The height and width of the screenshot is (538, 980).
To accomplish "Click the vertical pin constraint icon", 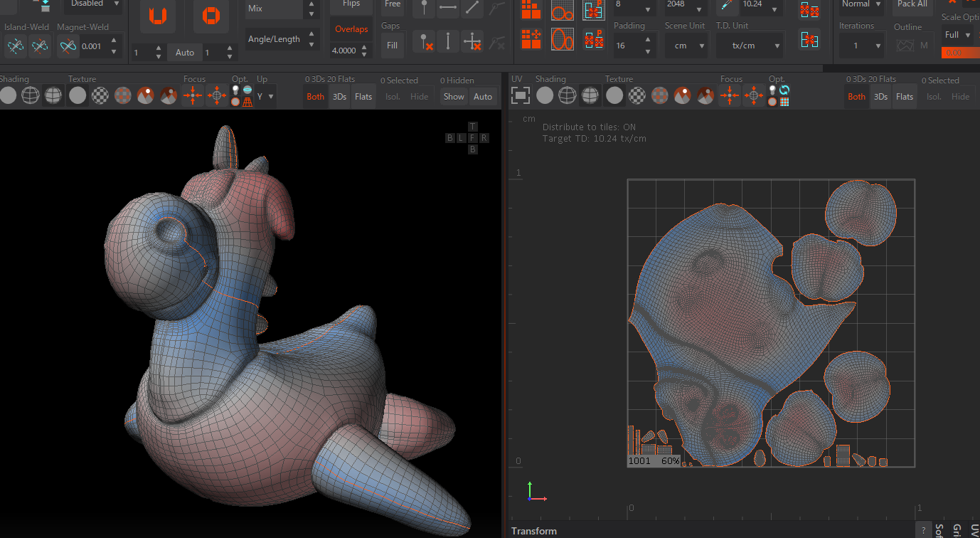I will pos(448,41).
